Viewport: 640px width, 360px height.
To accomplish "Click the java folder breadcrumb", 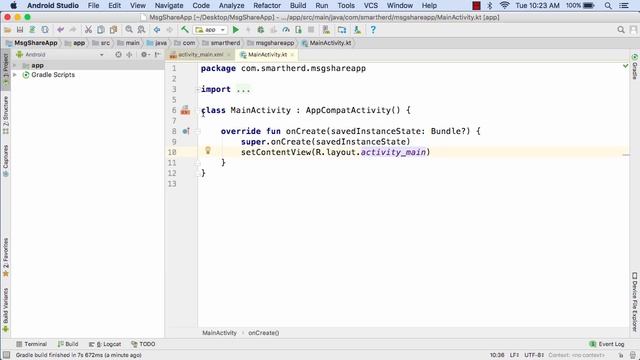I will tap(157, 43).
